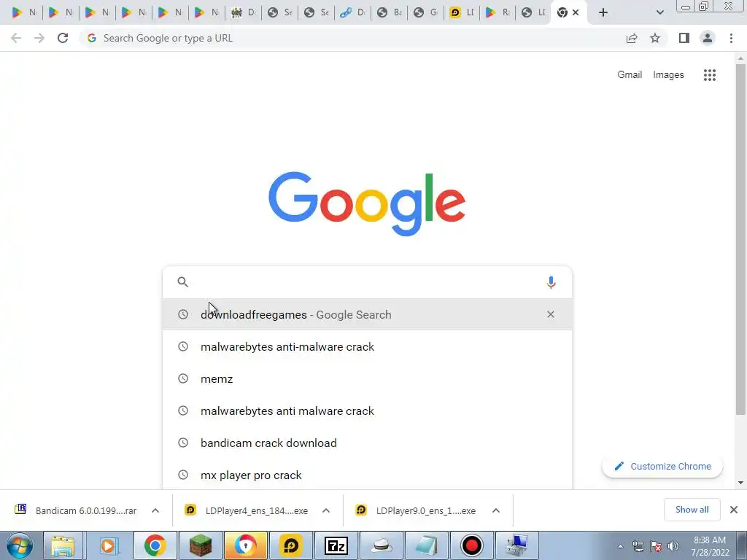Switch to the "G" globe tab
The image size is (747, 560).
(426, 12)
